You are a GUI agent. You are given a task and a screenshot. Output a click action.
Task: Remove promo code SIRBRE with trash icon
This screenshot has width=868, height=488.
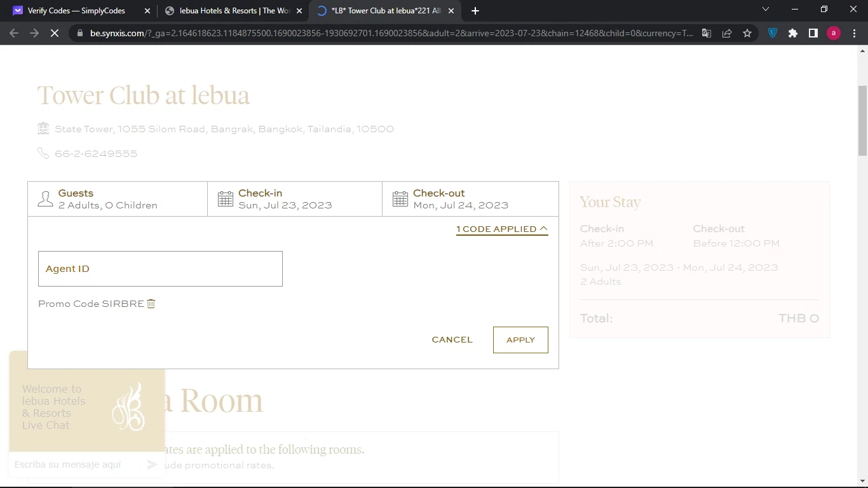151,304
